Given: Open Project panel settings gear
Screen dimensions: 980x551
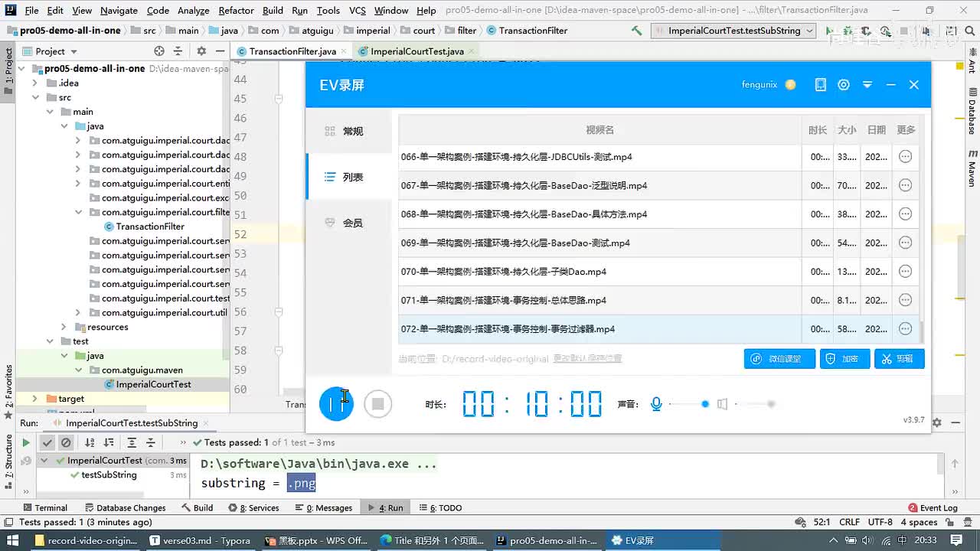Looking at the screenshot, I should (201, 51).
